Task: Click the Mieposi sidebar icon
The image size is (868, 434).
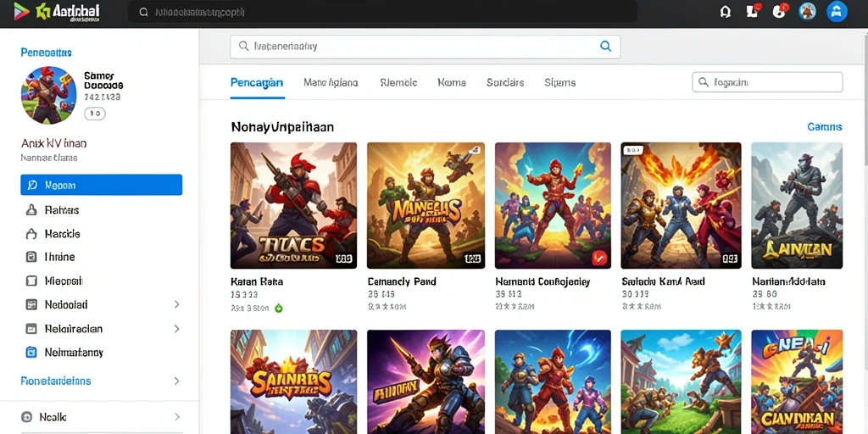Action: tap(31, 281)
